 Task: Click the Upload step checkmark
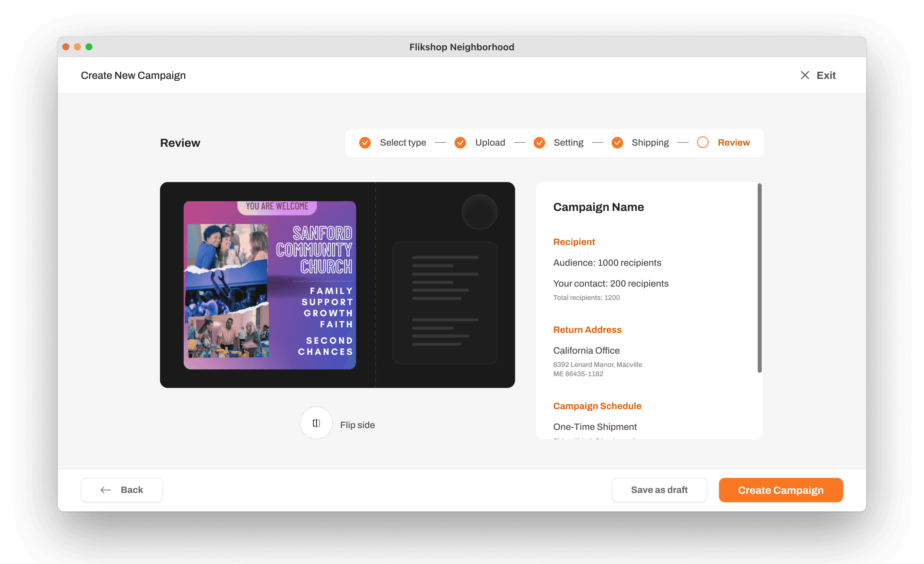(x=460, y=143)
